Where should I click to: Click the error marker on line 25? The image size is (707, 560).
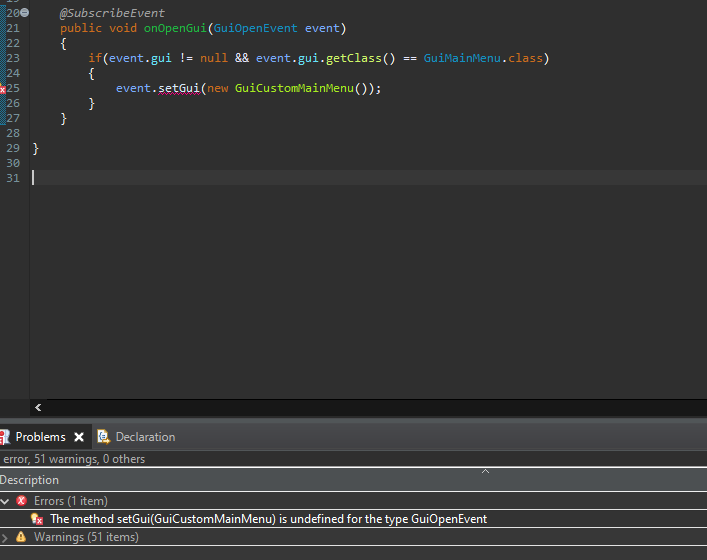pyautogui.click(x=3, y=89)
